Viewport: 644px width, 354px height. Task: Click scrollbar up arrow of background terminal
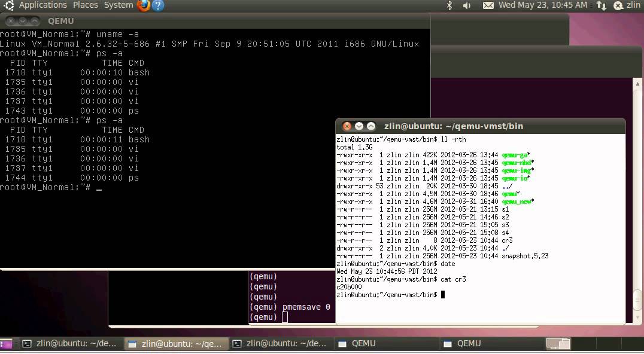(637, 84)
